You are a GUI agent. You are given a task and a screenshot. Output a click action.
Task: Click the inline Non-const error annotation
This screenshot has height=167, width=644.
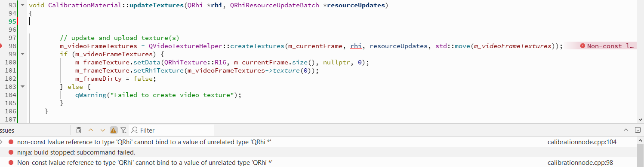(x=607, y=46)
